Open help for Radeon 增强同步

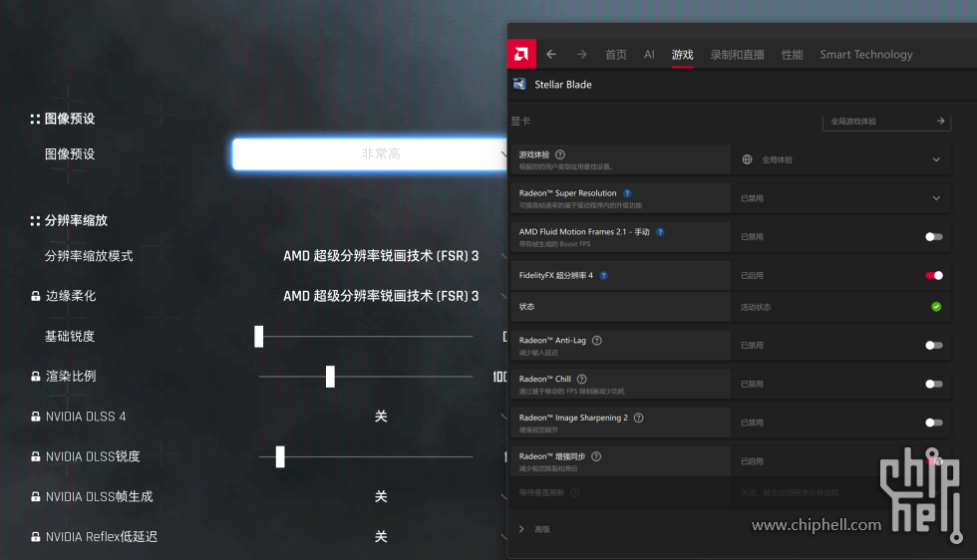(596, 456)
